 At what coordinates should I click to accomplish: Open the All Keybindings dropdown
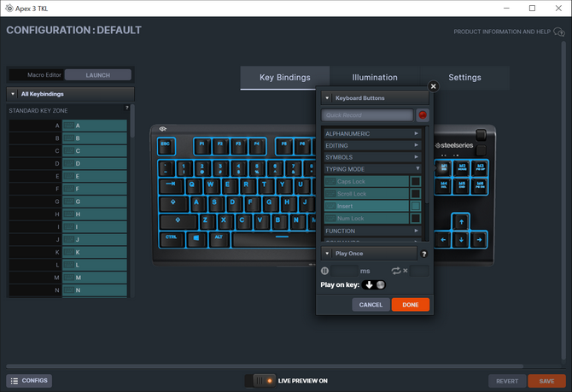(x=70, y=94)
